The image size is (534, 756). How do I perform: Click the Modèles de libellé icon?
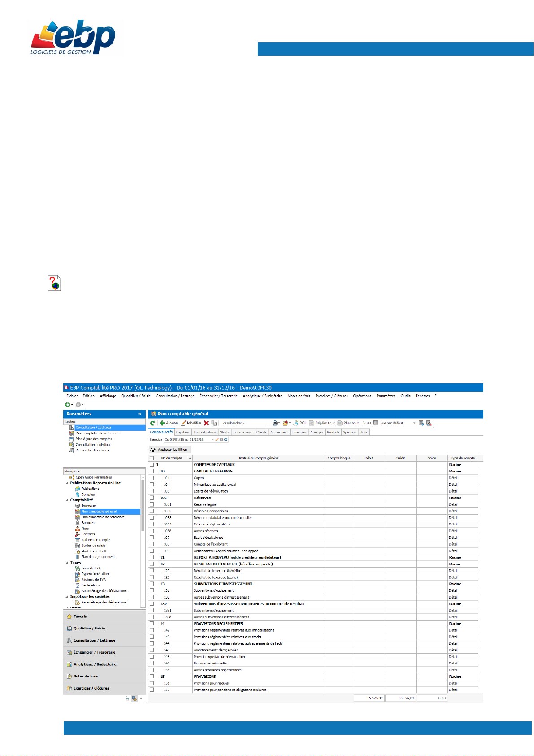(78, 551)
